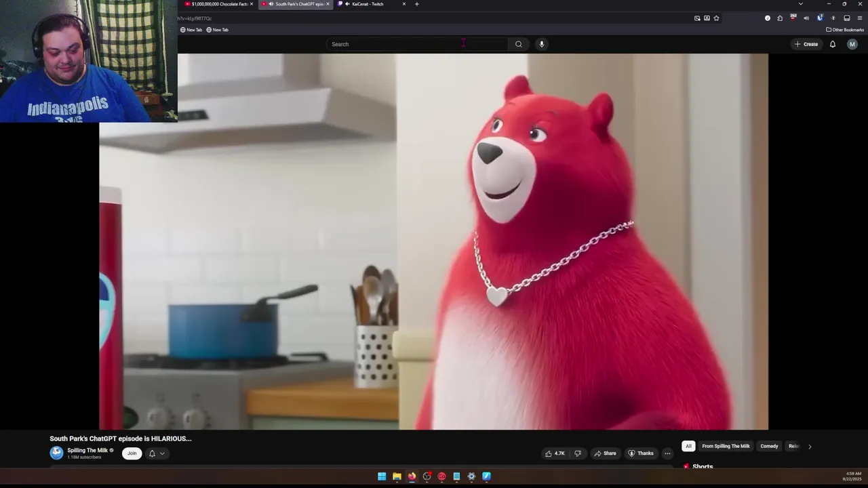Click the browser tab list dropdown arrow
The image size is (868, 488).
(x=800, y=4)
